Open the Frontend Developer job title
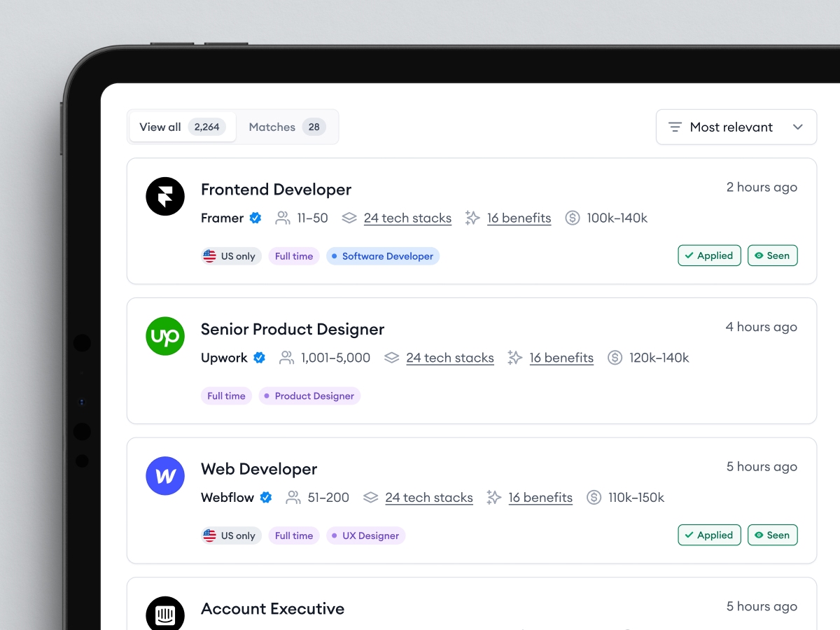The width and height of the screenshot is (840, 630). (276, 190)
